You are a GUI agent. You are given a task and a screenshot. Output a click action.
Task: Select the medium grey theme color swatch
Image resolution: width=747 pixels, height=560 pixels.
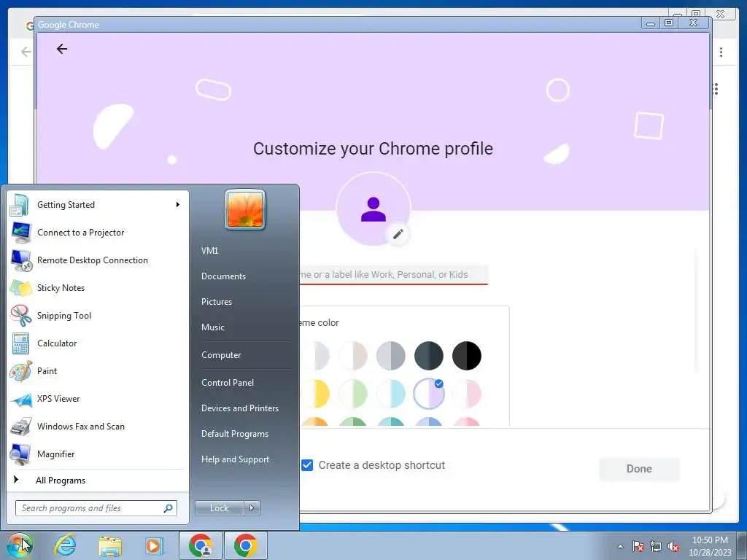391,356
